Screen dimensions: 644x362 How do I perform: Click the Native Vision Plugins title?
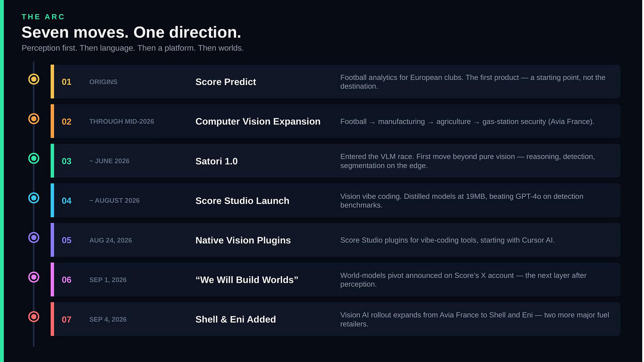[x=243, y=240]
